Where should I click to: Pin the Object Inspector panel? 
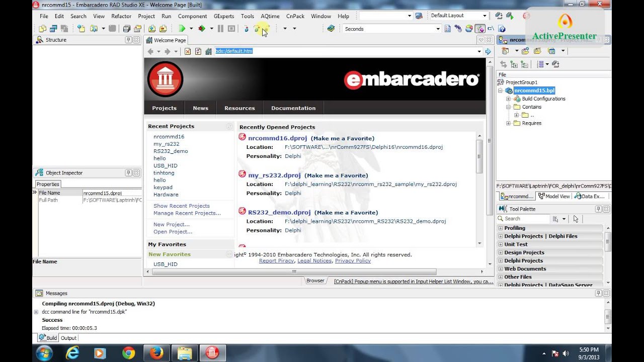(x=129, y=173)
